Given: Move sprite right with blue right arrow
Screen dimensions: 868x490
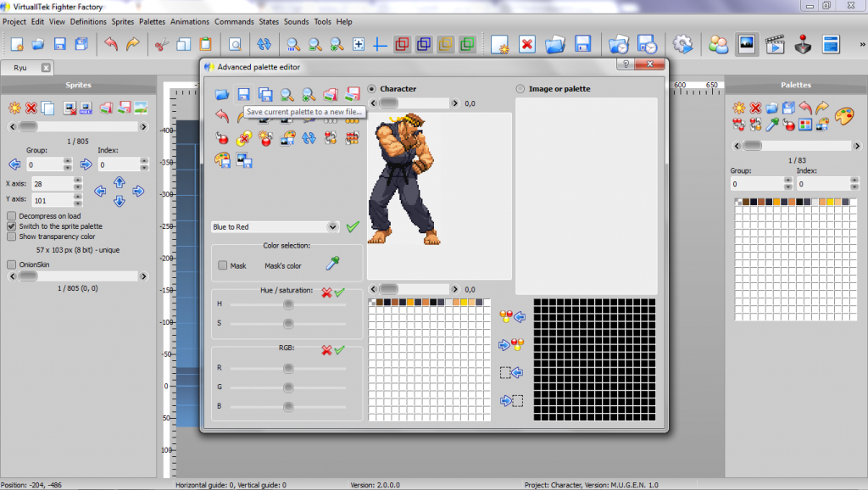Looking at the screenshot, I should pyautogui.click(x=138, y=192).
